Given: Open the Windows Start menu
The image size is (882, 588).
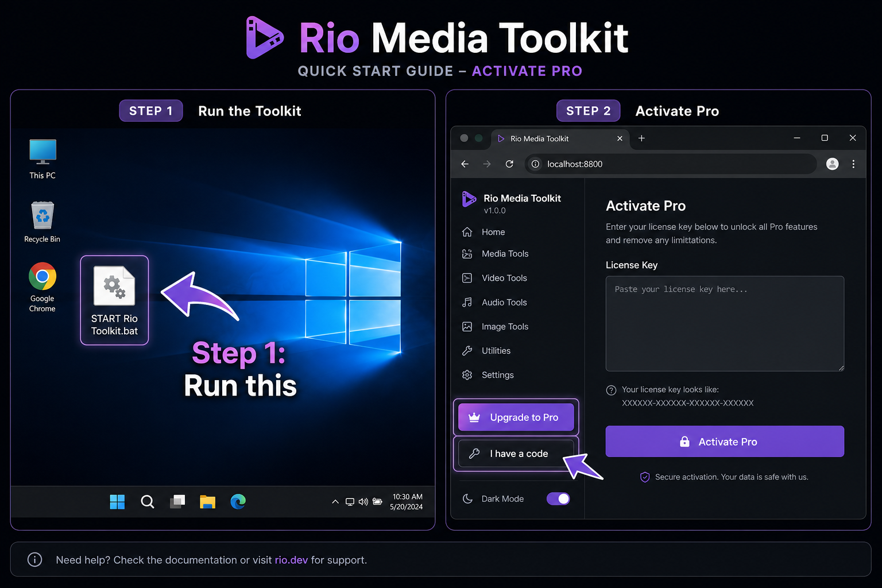Looking at the screenshot, I should coord(117,502).
